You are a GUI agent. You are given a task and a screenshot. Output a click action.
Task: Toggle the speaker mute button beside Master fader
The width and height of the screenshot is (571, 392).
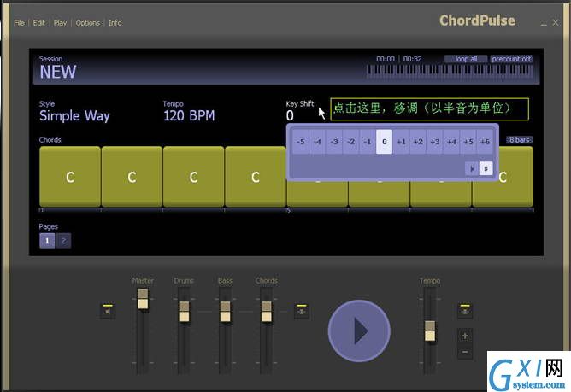[x=108, y=311]
